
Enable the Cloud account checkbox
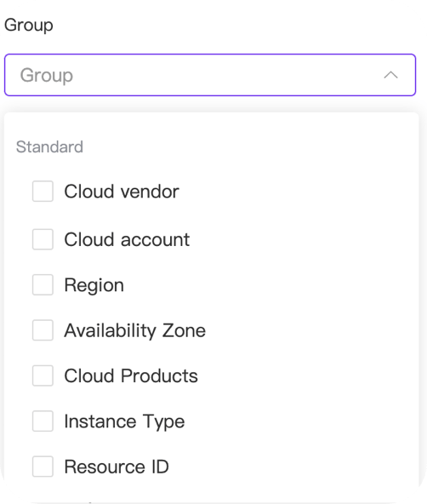point(43,239)
